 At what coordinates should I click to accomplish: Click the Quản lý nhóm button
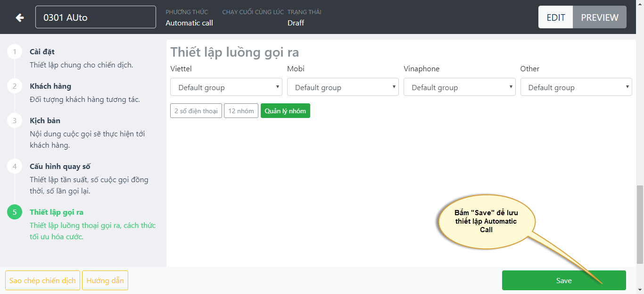285,111
